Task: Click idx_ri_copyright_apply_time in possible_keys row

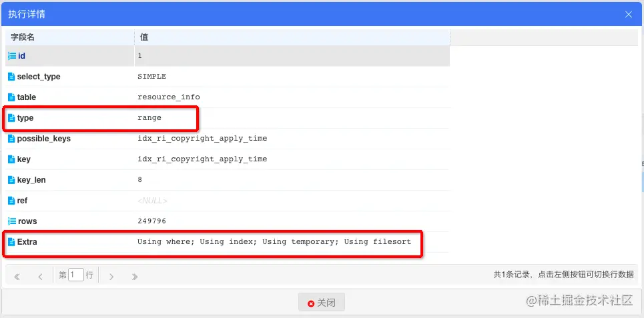Action: click(202, 139)
